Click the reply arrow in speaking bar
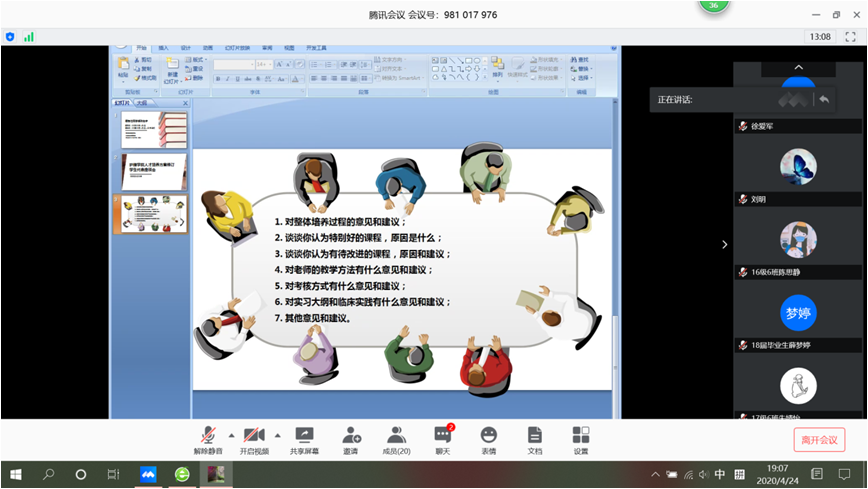This screenshot has width=868, height=489. click(824, 99)
